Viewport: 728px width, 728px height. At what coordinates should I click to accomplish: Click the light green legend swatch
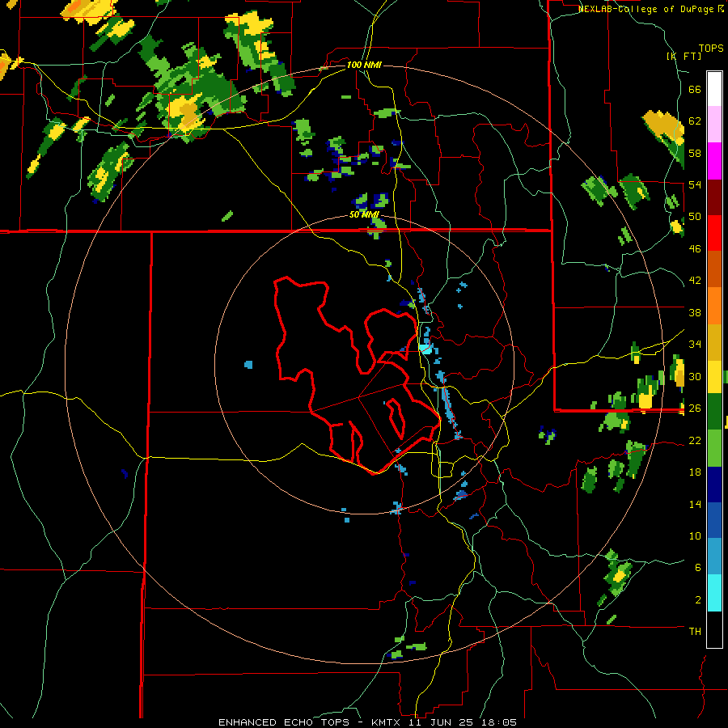[714, 448]
